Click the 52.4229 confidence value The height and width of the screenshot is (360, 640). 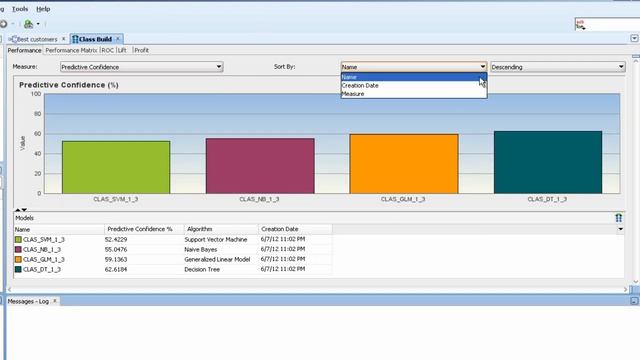(116, 240)
